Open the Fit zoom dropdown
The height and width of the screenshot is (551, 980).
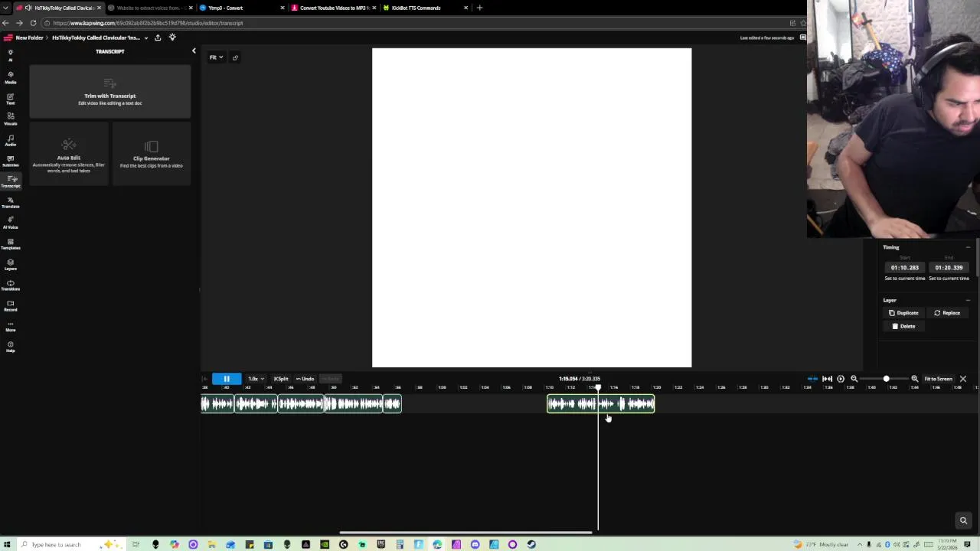tap(216, 57)
